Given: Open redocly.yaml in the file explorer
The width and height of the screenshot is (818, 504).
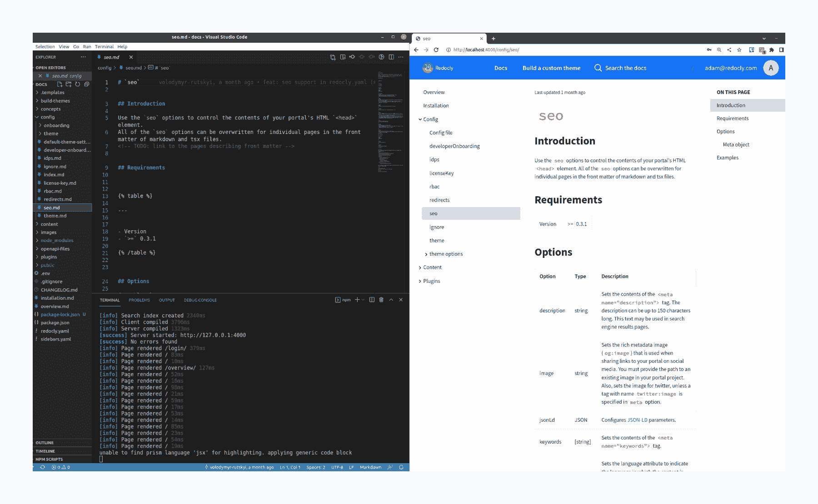Looking at the screenshot, I should pyautogui.click(x=55, y=331).
